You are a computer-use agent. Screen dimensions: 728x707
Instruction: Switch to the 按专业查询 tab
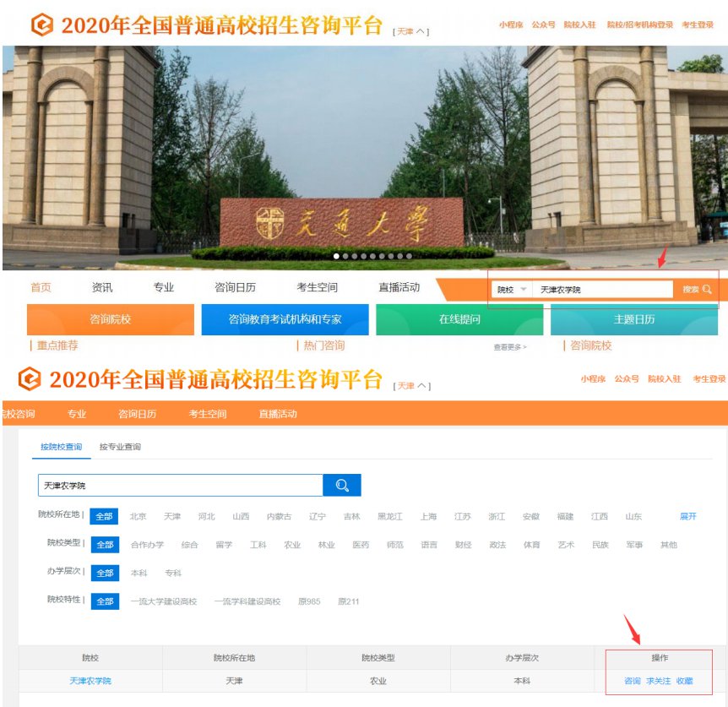click(120, 447)
